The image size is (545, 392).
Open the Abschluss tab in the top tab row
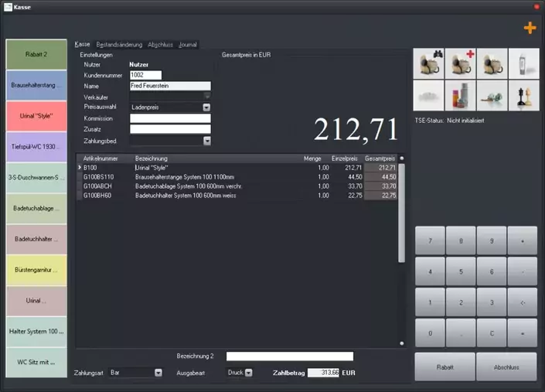pos(160,45)
